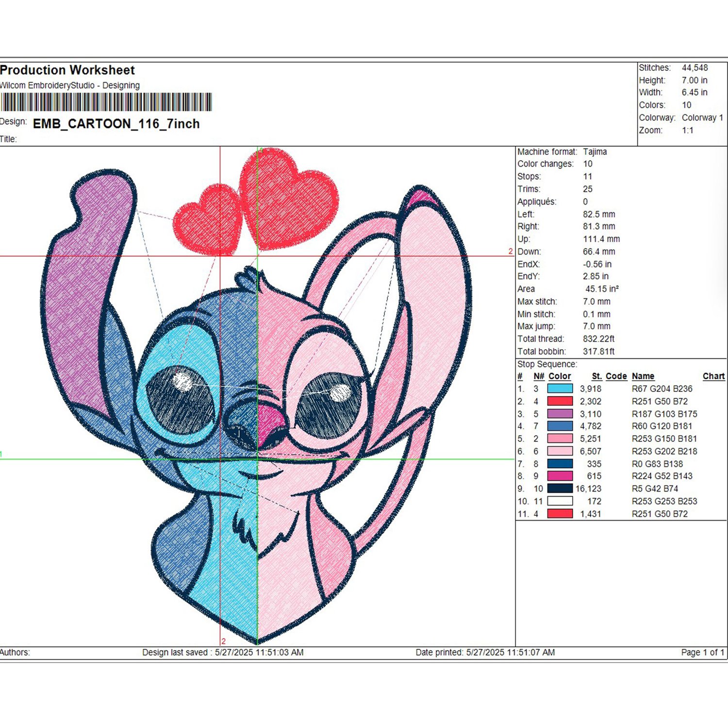Select the total bobbin value 317.81ft
Viewport: 728px width, 726px height.
[599, 352]
